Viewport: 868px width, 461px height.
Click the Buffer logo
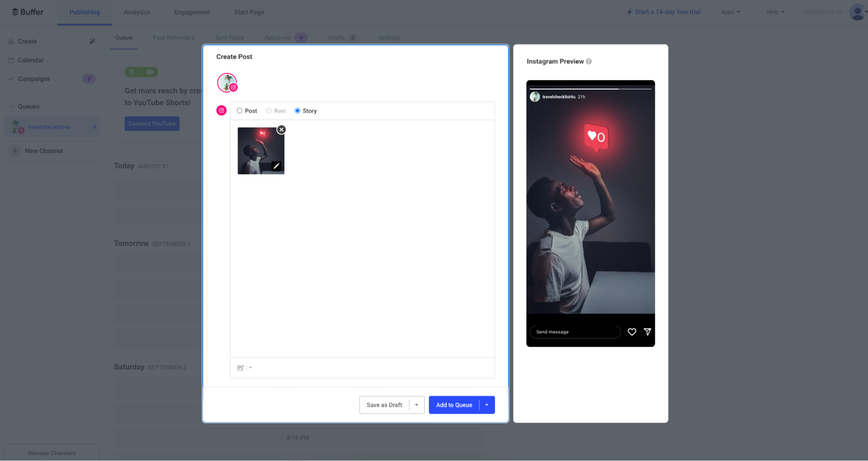27,12
